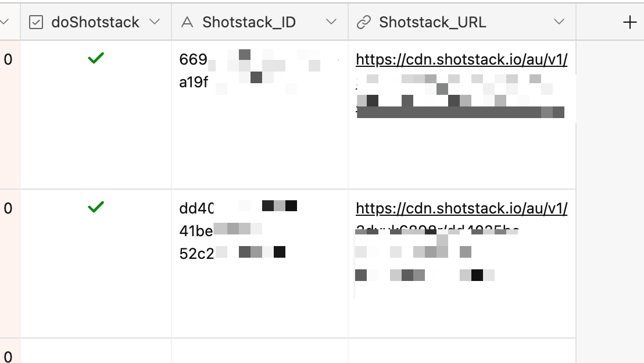Open the doShotstack column dropdown arrow
644x363 pixels.
[155, 22]
